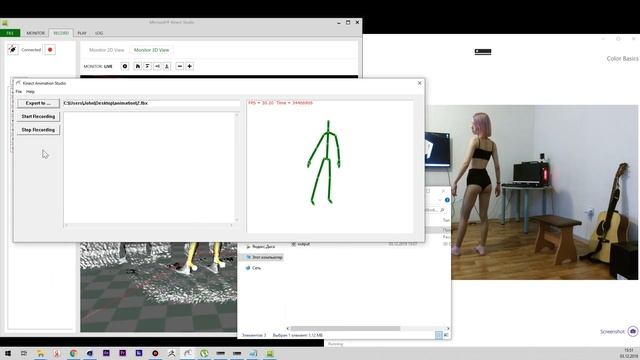This screenshot has height=360, width=640.
Task: Open the FILE tab in Kinect Studio
Action: [x=10, y=33]
